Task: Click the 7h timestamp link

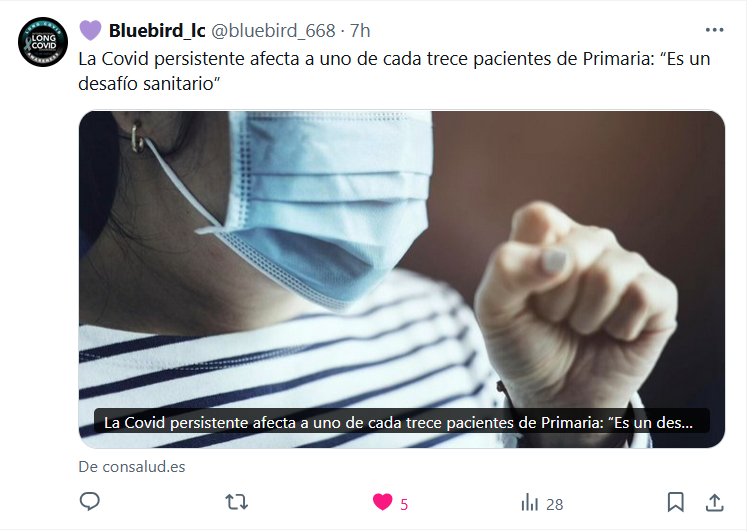Action: (360, 31)
